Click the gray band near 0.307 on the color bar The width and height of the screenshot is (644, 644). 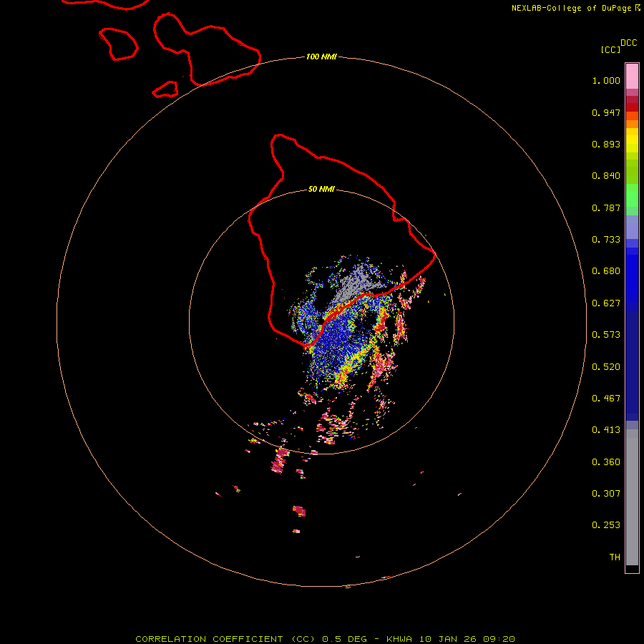[632, 497]
